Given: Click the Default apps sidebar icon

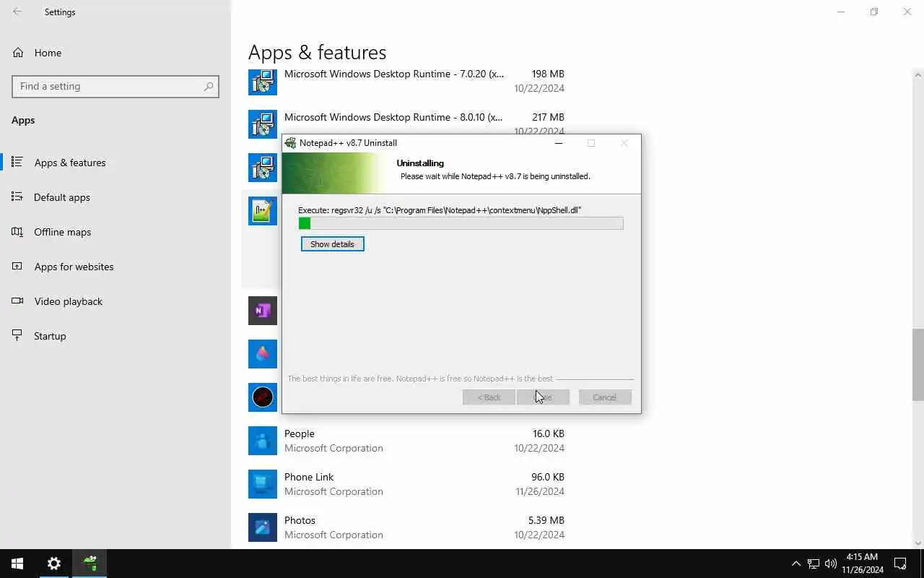Looking at the screenshot, I should pos(17,197).
